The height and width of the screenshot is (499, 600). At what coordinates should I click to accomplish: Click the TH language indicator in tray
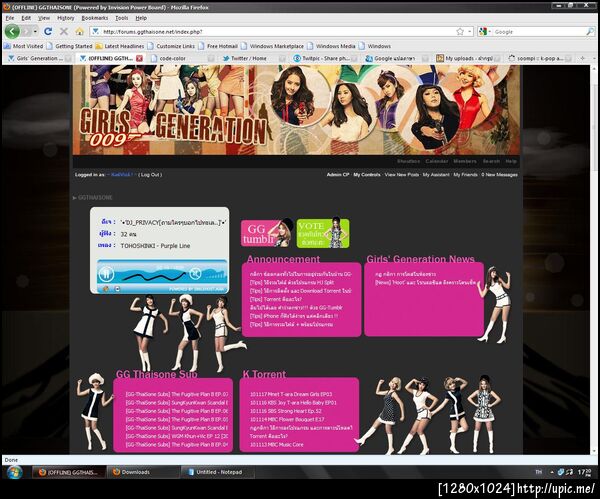(538, 472)
